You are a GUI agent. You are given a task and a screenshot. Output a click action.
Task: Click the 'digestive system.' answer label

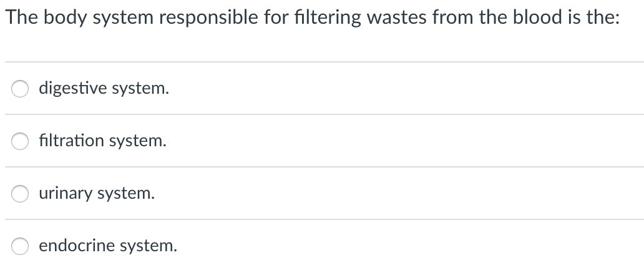coord(104,89)
